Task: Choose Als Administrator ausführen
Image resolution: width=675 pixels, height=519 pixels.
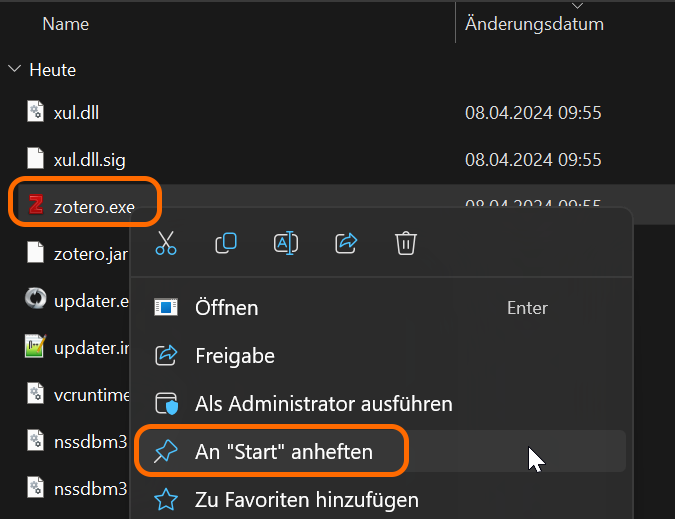Action: pyautogui.click(x=323, y=404)
